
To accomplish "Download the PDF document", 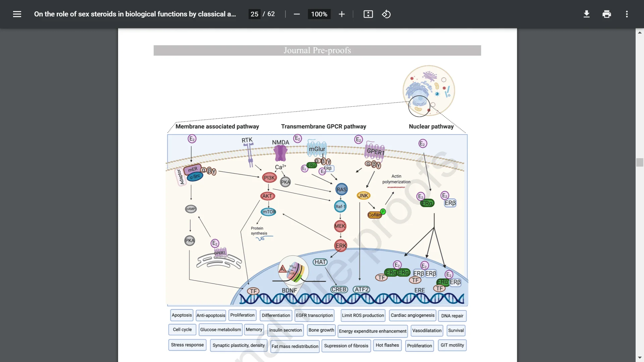I will point(586,14).
